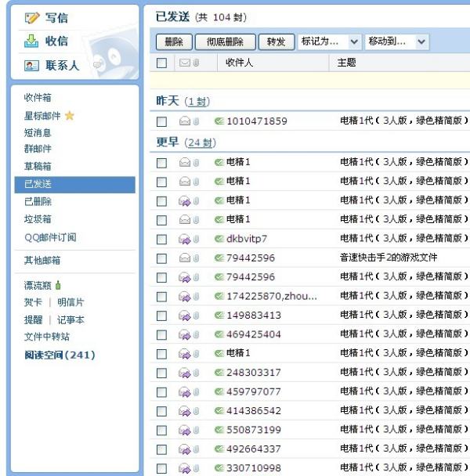This screenshot has height=476, width=470.
Task: Click envelope icon in list header
Action: (184, 63)
